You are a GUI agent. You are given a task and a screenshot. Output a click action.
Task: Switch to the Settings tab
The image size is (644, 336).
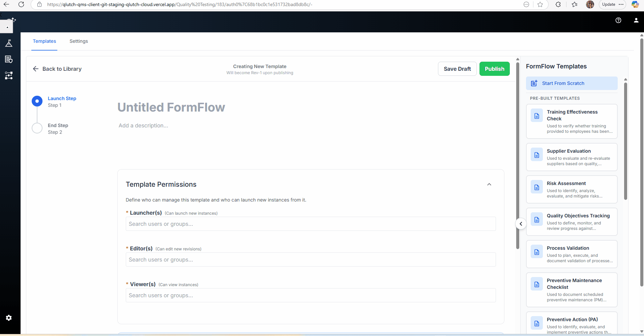(x=79, y=41)
